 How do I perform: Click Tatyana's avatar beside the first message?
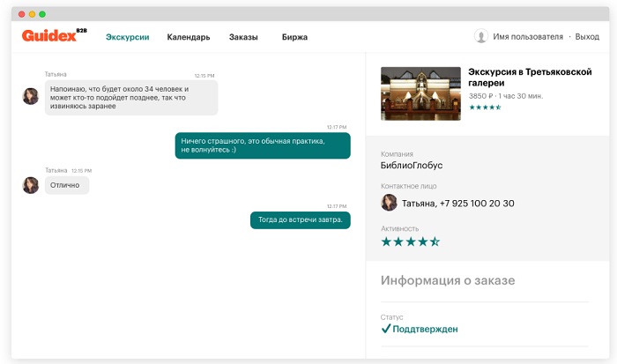point(31,96)
